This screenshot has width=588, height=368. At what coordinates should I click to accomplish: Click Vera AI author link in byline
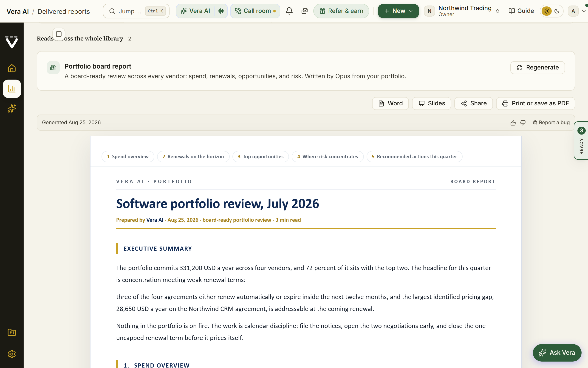(x=155, y=220)
